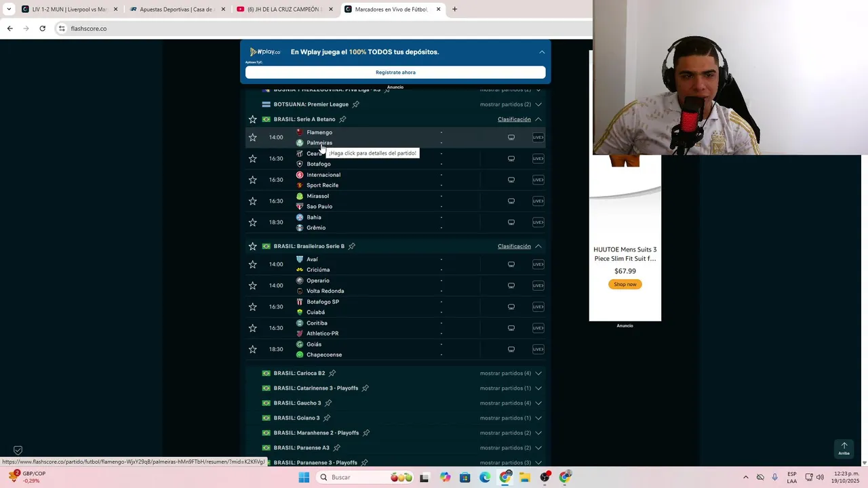Pin the Catarinense 3 - Playoffs league
868x488 pixels.
[365, 388]
